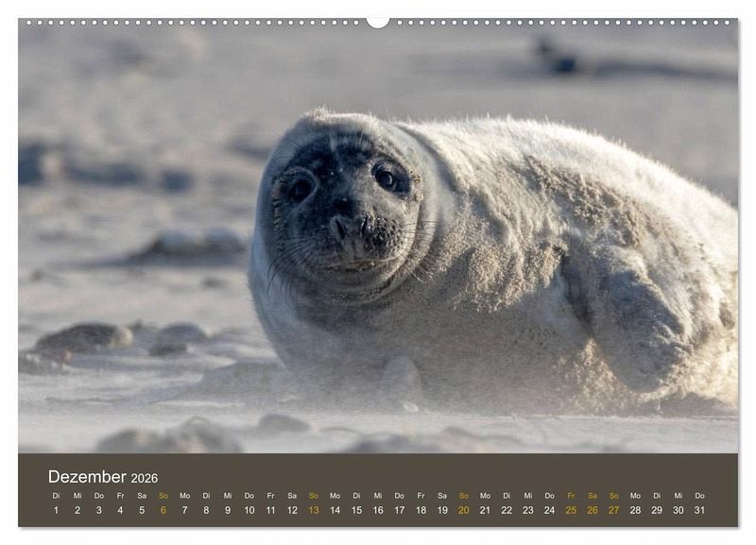Select date 24 in December row
756x545 pixels.
coord(549,510)
